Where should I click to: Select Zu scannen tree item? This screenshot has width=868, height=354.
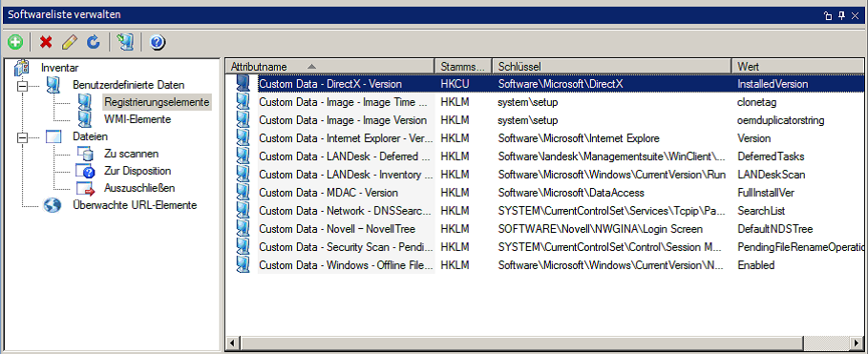131,154
